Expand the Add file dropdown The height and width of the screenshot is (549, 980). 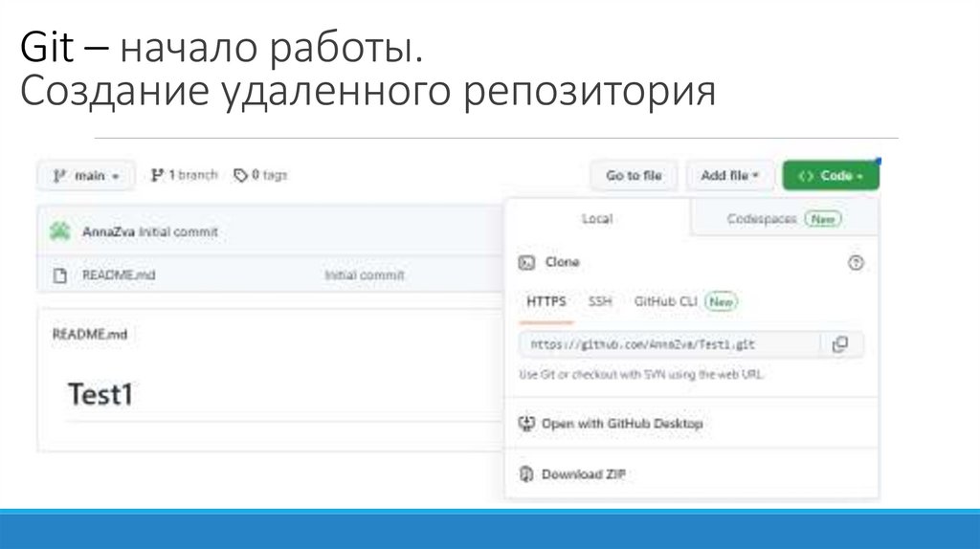(729, 175)
